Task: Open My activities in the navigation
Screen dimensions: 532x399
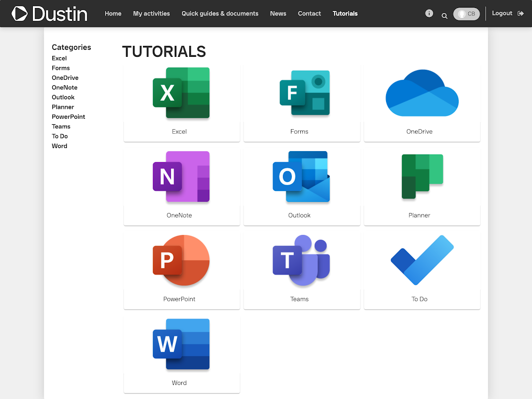Action: 151,13
